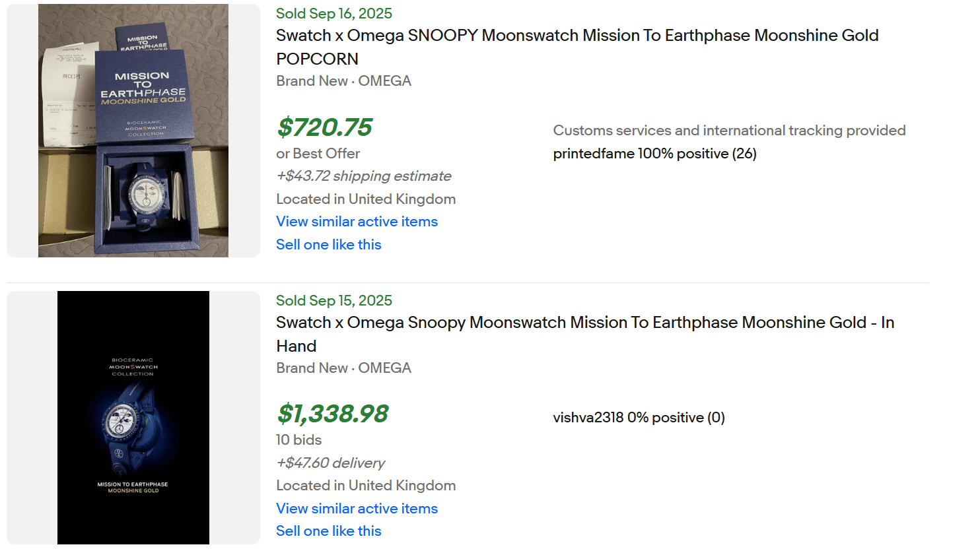The image size is (980, 551).
Task: Click the +$47.60 delivery text
Action: tap(330, 463)
